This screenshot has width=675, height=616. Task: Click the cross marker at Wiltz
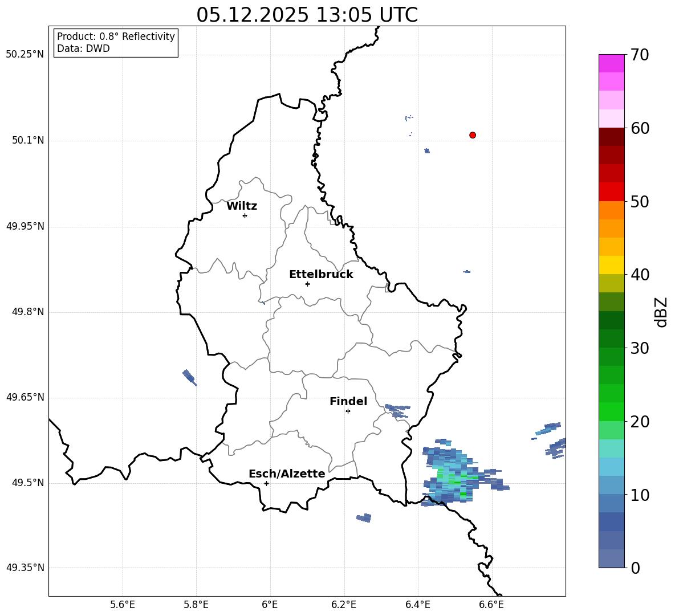pyautogui.click(x=245, y=215)
